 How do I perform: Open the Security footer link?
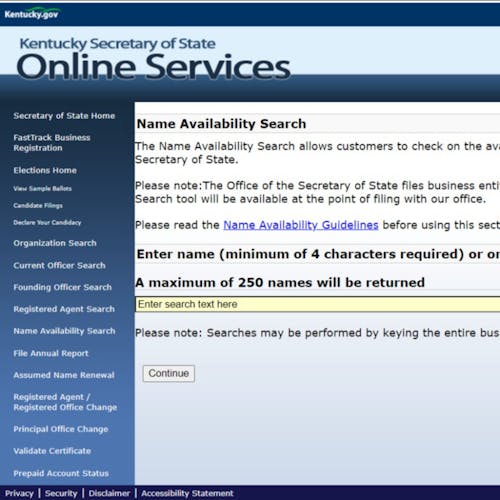(x=61, y=493)
